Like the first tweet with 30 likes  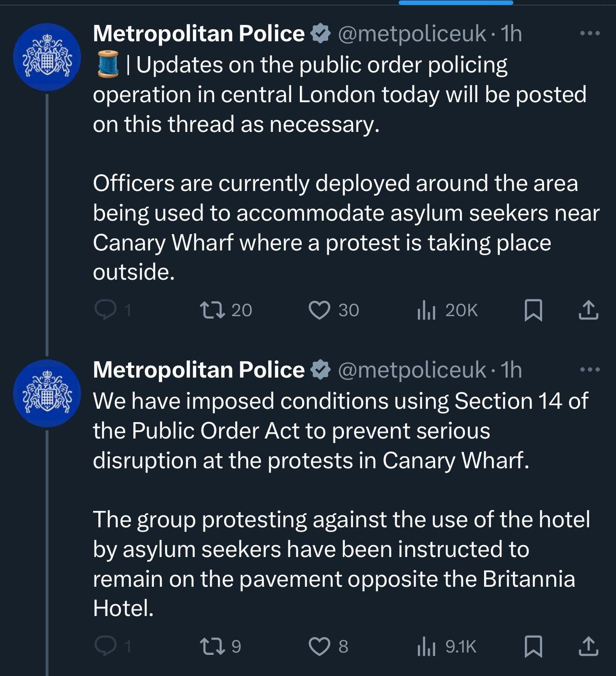(x=320, y=310)
